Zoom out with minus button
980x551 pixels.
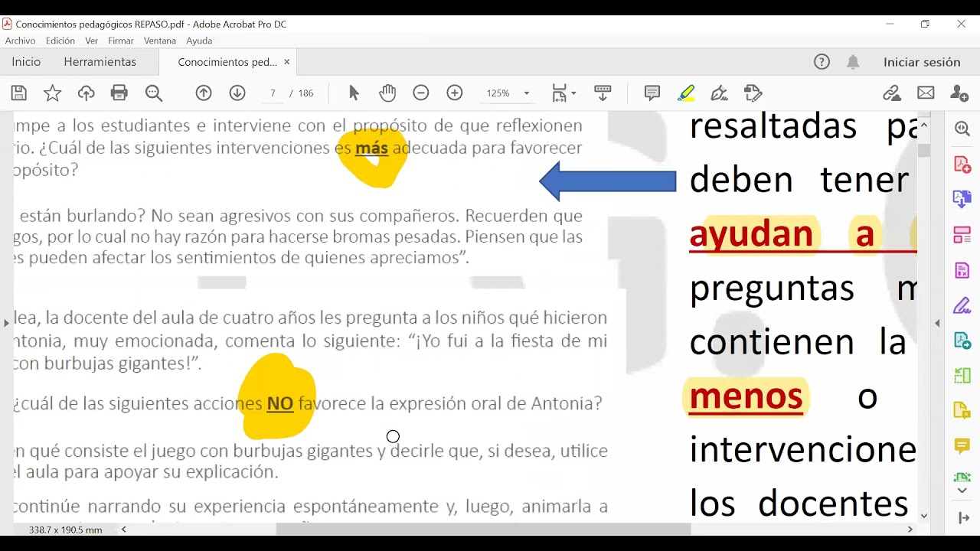pos(421,93)
